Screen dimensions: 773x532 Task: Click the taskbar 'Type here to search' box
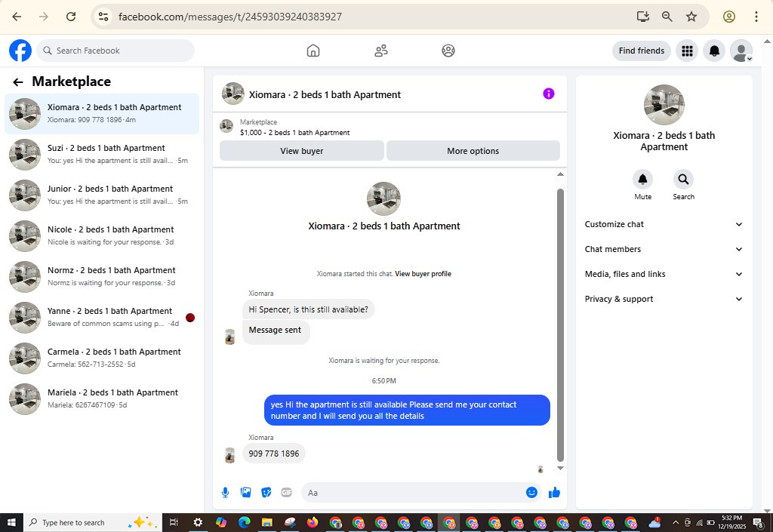92,522
